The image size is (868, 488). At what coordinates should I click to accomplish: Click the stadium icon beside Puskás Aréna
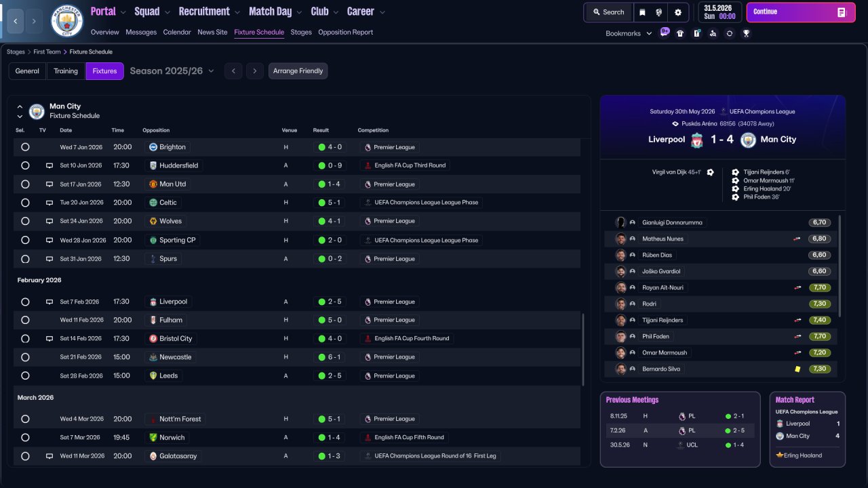coord(675,124)
